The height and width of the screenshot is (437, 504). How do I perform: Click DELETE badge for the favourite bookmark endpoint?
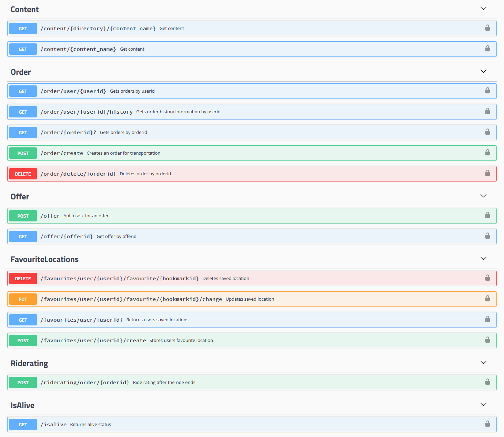point(23,279)
